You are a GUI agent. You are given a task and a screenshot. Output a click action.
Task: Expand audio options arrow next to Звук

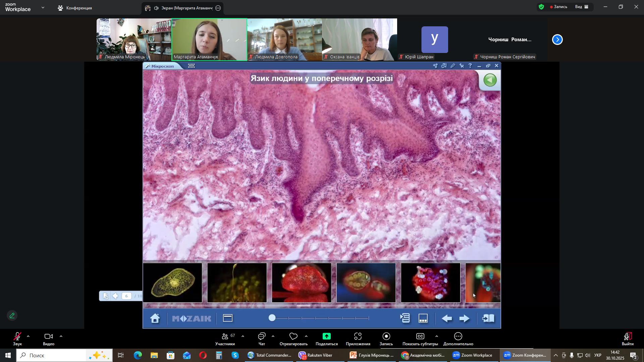coord(28,336)
